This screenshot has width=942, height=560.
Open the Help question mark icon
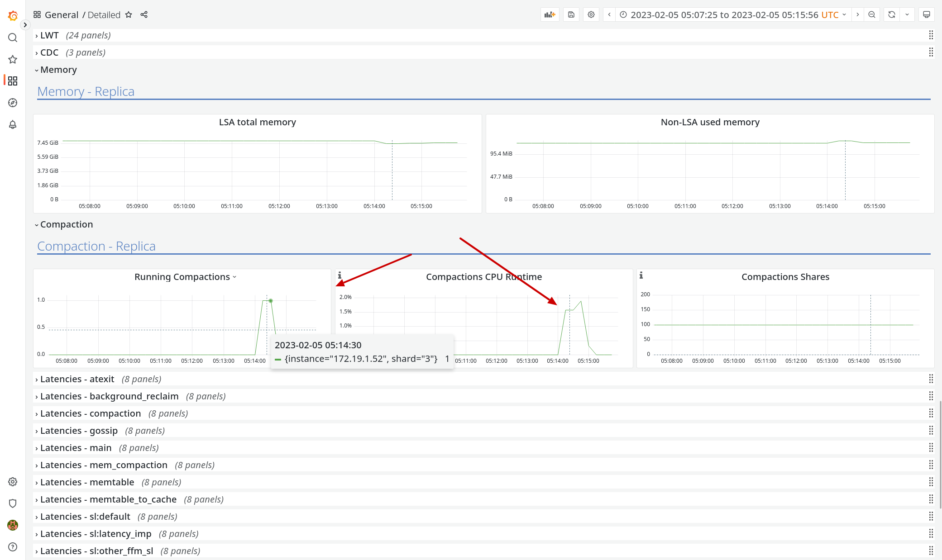tap(13, 547)
